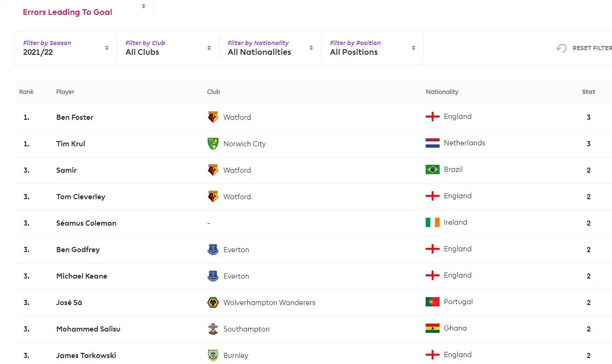Viewport: 612px width, 364px height.
Task: Click the Brazil flag beside Samir
Action: [x=432, y=169]
